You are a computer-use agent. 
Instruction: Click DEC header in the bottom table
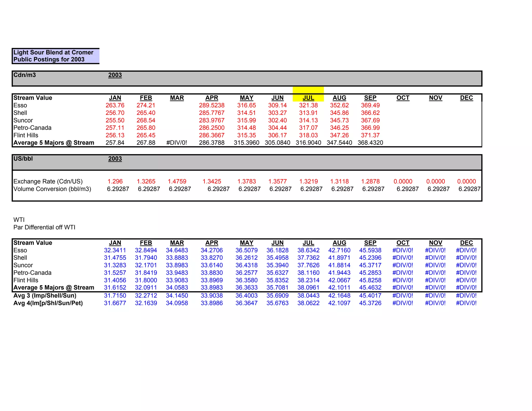(466, 243)
